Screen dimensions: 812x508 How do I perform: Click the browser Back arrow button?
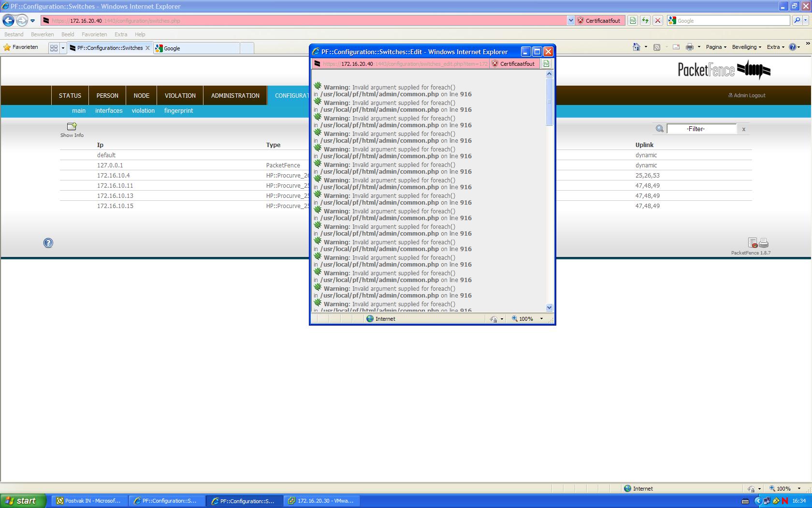click(8, 21)
